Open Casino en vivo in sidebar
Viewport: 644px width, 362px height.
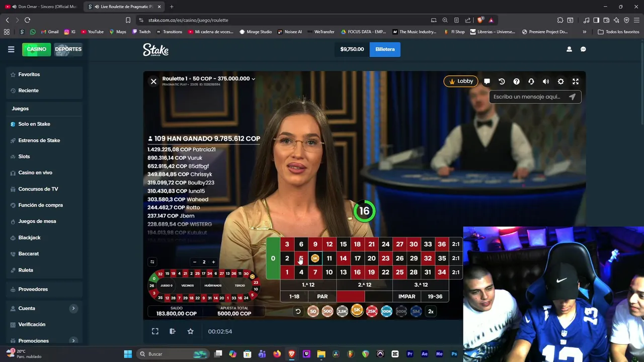coord(35,172)
